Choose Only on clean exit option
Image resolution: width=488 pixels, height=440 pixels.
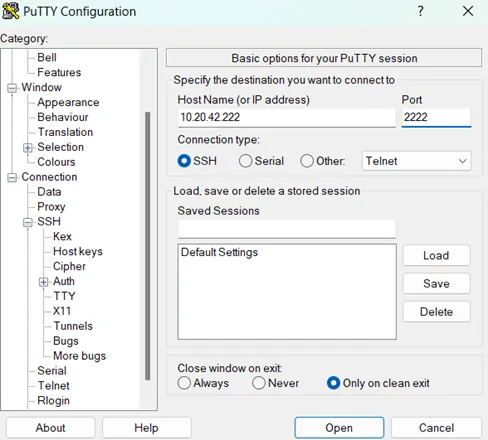point(333,383)
